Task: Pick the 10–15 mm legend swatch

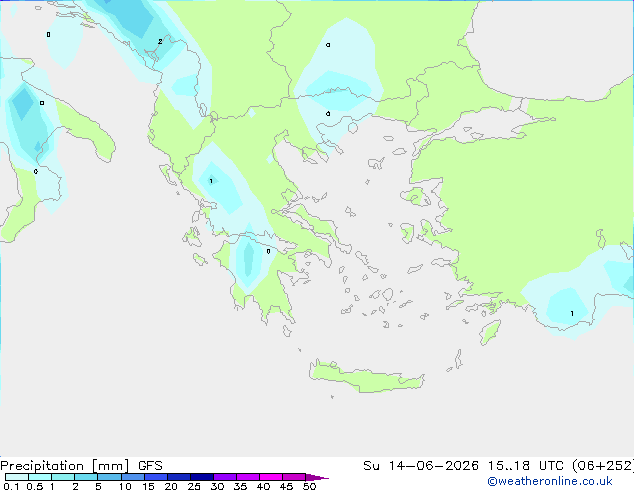Action: [x=132, y=477]
